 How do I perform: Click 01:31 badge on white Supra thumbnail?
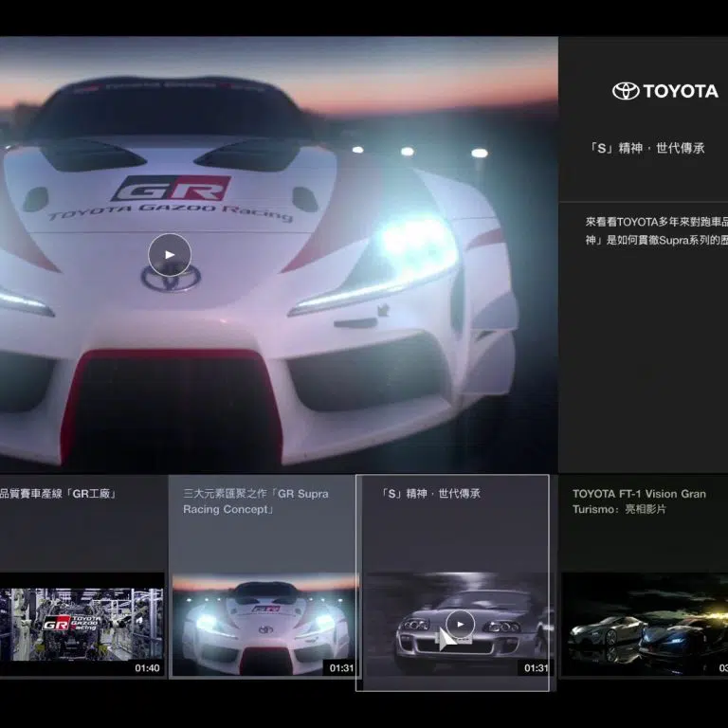341,668
